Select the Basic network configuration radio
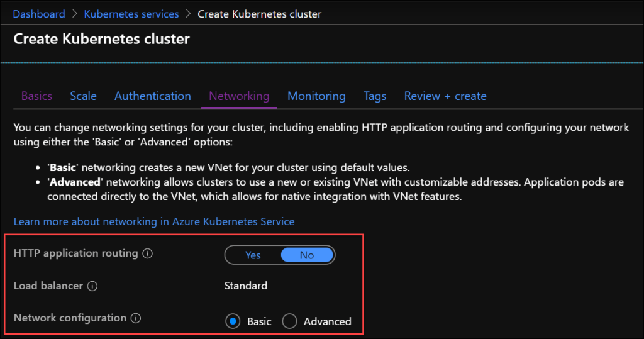Viewport: 644px width, 339px height. point(233,321)
